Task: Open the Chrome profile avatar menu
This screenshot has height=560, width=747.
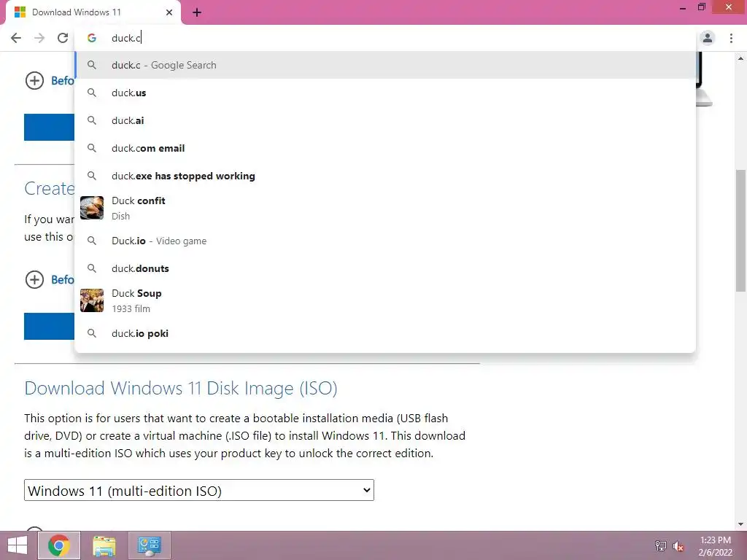Action: 708,38
